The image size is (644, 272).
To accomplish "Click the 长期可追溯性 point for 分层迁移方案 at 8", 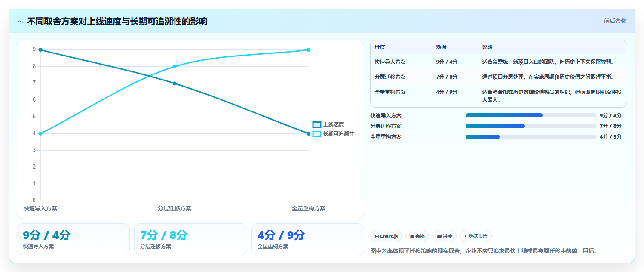I will point(175,67).
